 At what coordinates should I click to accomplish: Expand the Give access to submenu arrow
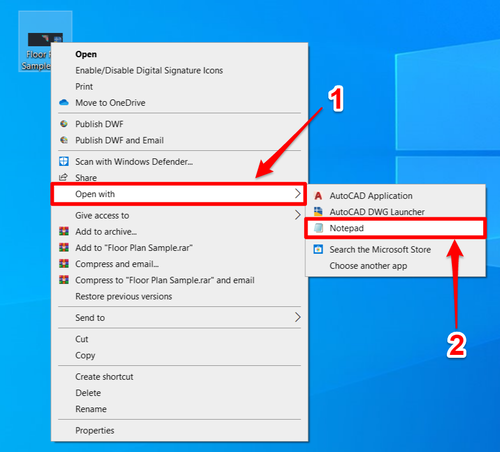(298, 215)
